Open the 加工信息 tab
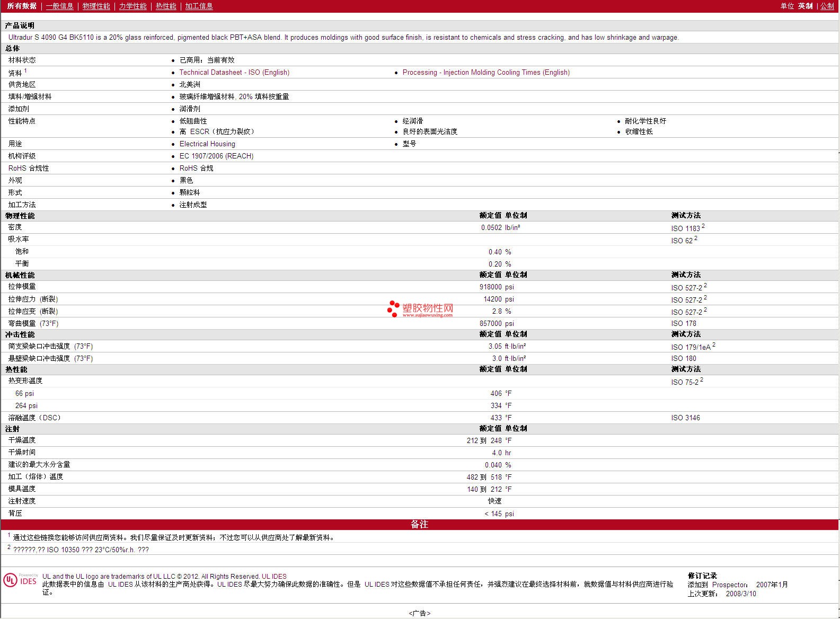840x619 pixels. (199, 6)
